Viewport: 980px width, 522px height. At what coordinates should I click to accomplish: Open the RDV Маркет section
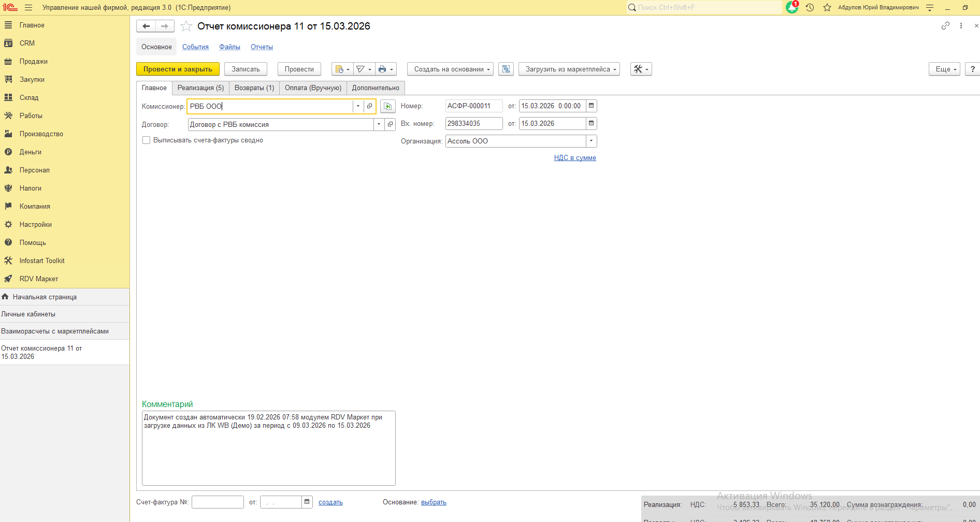point(39,279)
